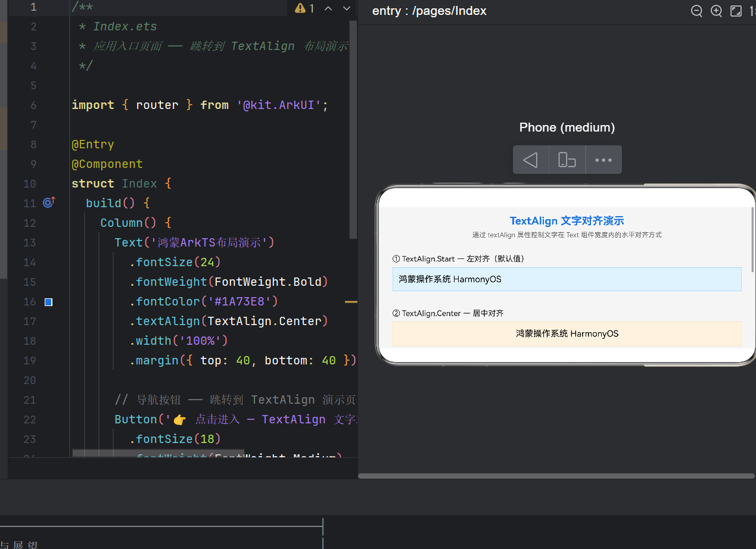Click 'FontWeight.Bold' on line 15
The image size is (756, 549).
(268, 282)
